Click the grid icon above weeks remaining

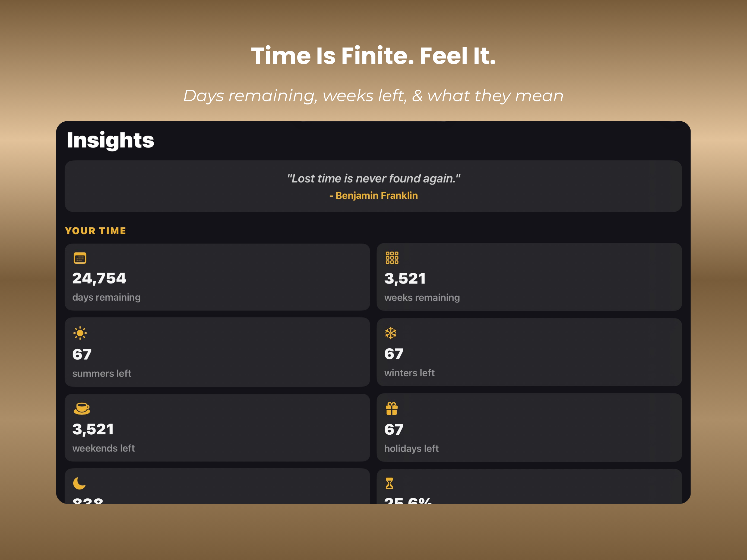(392, 258)
